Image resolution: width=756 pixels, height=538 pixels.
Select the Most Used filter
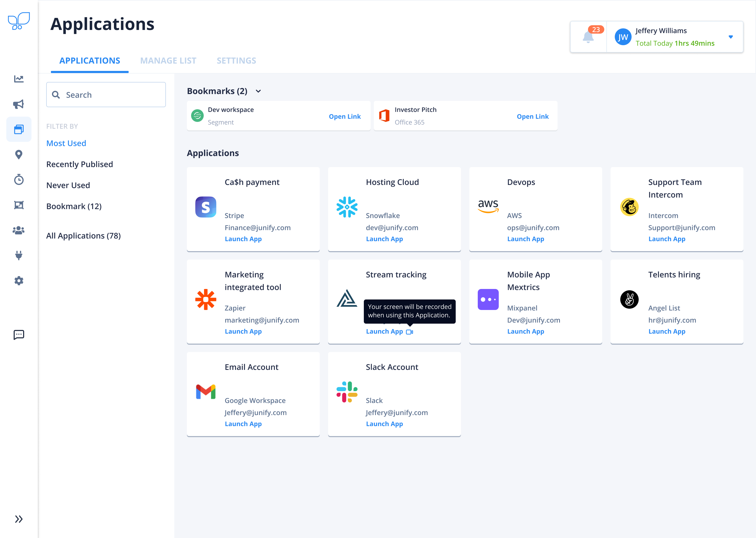66,143
